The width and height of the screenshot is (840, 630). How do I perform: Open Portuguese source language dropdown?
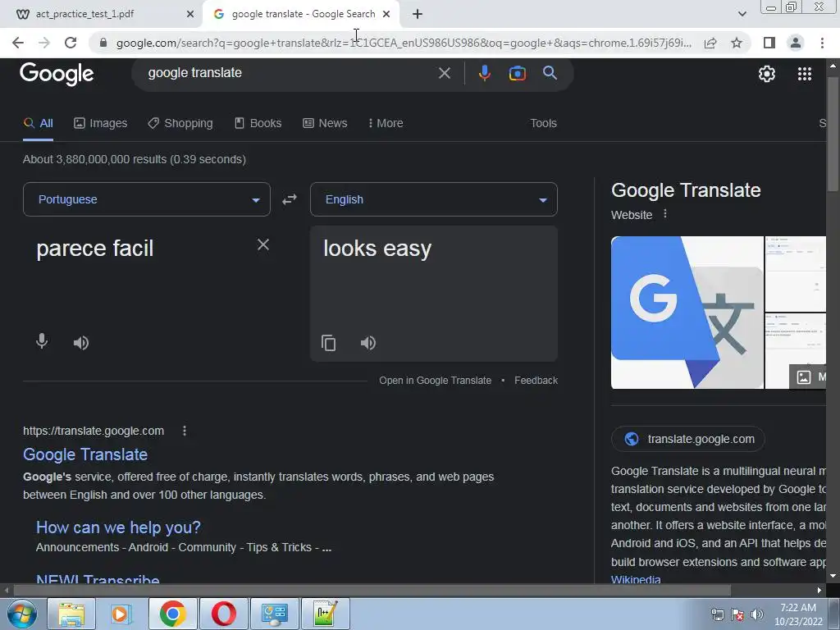point(147,199)
